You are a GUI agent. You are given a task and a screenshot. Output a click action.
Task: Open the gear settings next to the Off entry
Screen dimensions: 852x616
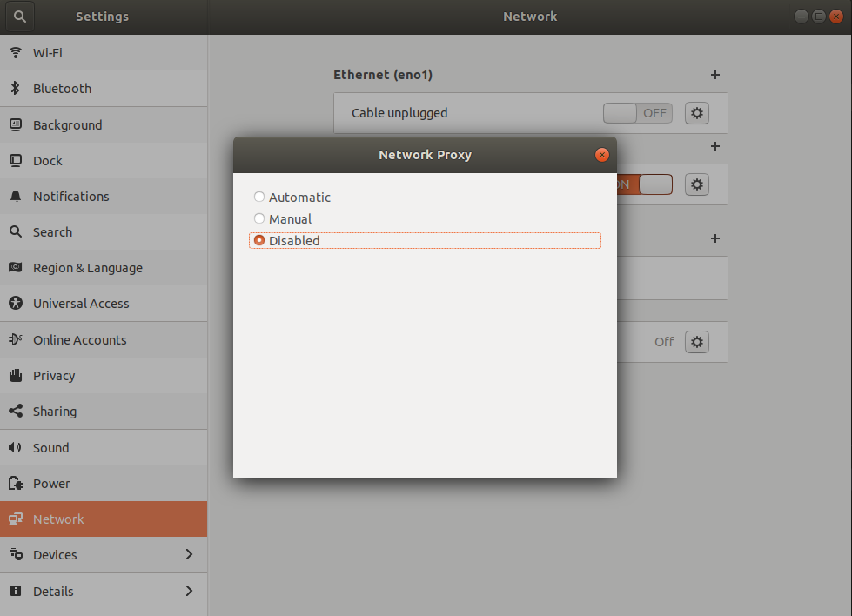click(x=696, y=342)
